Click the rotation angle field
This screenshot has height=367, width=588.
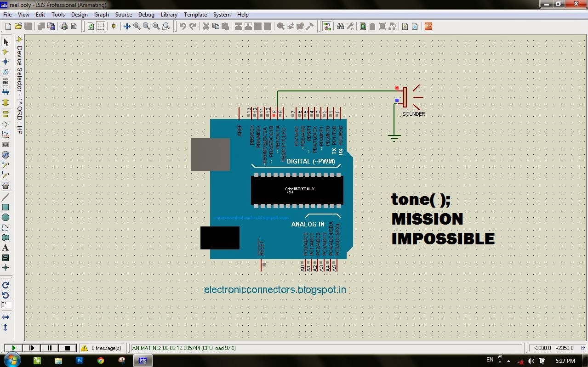pos(6,305)
